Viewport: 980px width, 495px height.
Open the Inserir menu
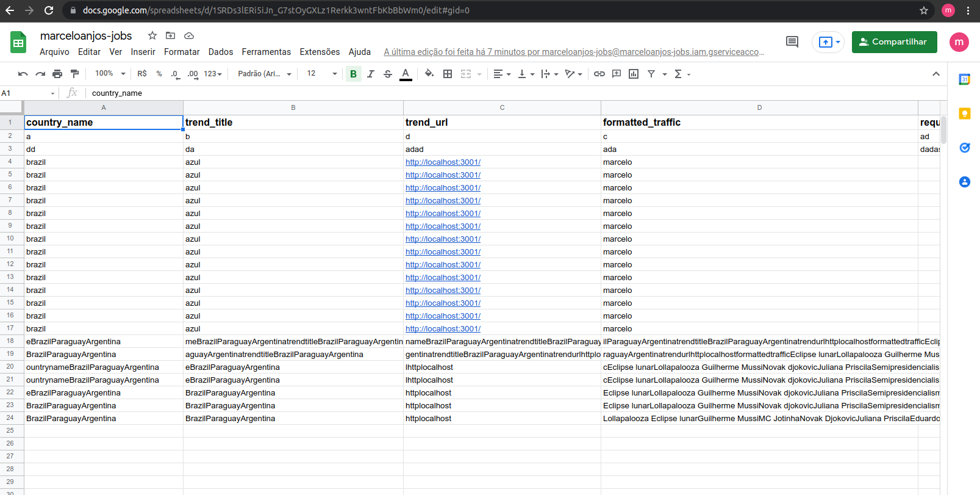click(x=143, y=52)
